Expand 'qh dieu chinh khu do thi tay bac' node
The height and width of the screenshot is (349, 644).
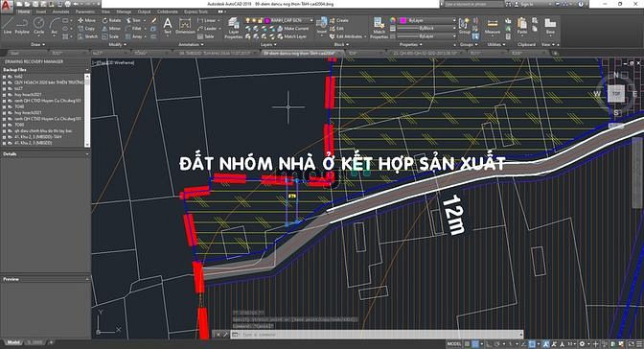[5, 130]
